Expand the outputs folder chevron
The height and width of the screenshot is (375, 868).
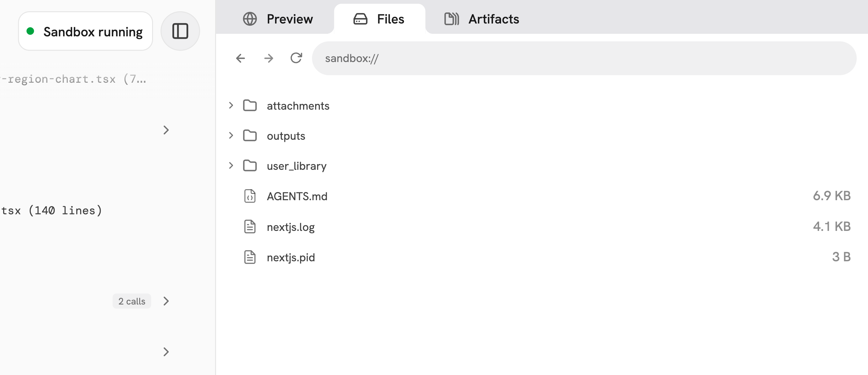tap(231, 135)
